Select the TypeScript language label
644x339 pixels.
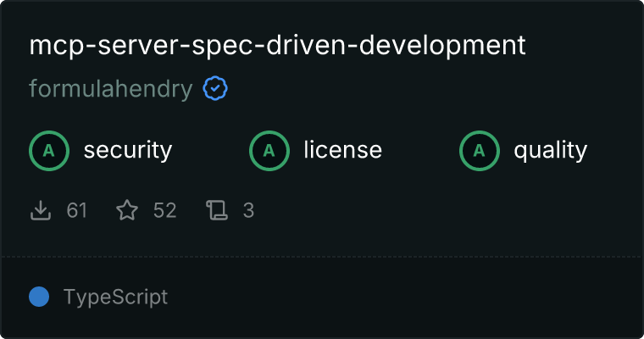[x=116, y=297]
